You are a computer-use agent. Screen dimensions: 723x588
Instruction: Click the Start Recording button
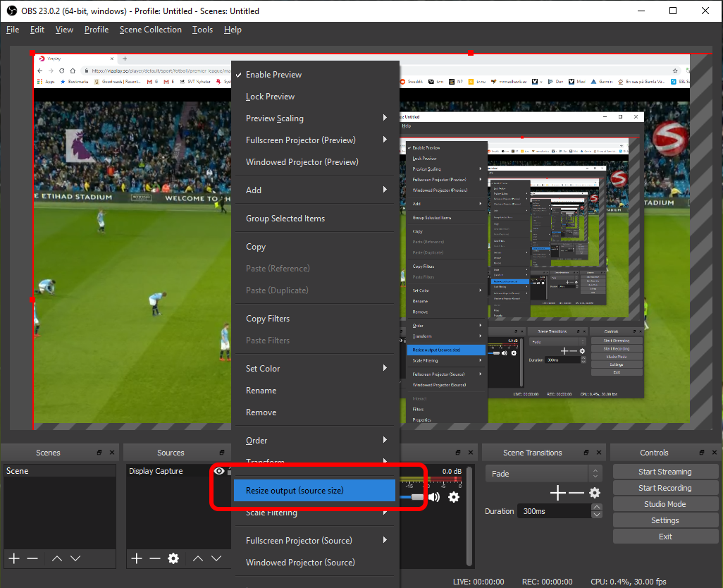click(x=665, y=488)
